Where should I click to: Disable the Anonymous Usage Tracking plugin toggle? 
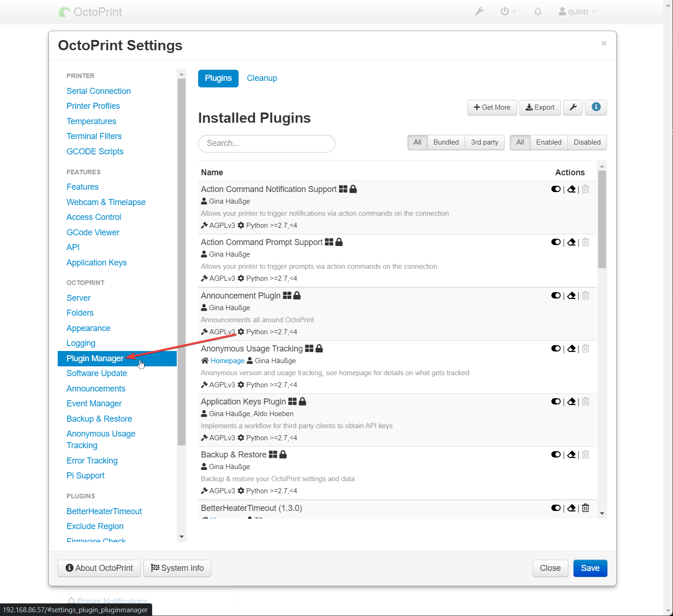click(x=556, y=348)
